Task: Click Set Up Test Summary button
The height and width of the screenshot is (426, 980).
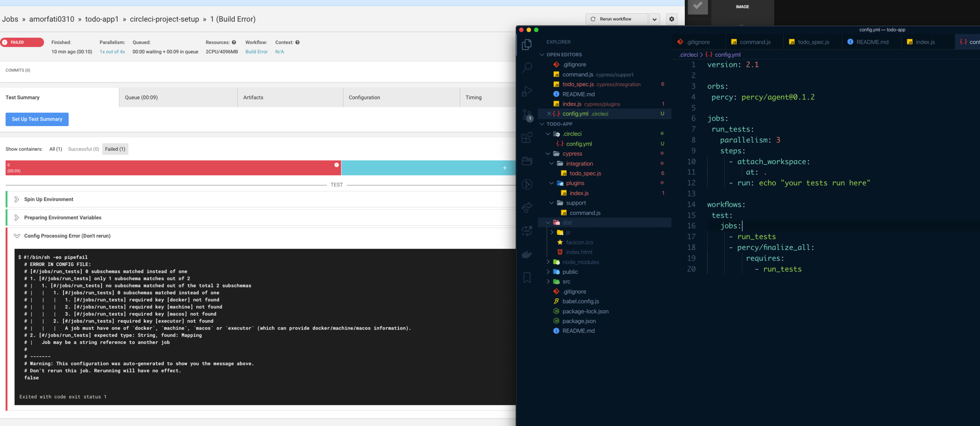Action: [x=37, y=119]
